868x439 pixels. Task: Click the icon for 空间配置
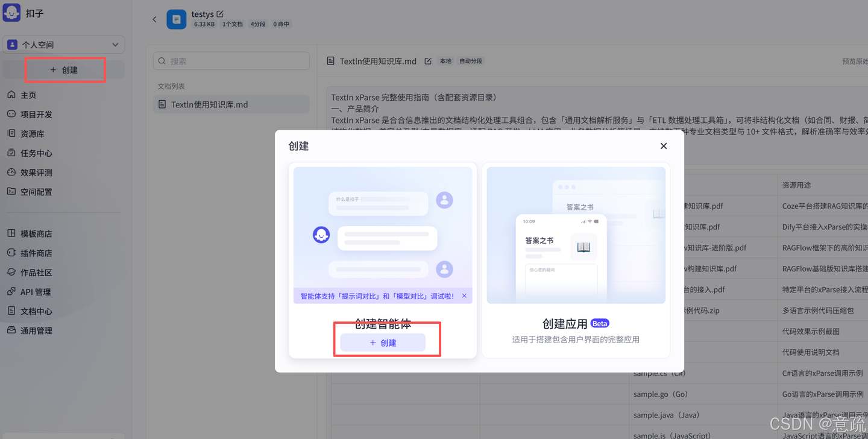point(11,191)
